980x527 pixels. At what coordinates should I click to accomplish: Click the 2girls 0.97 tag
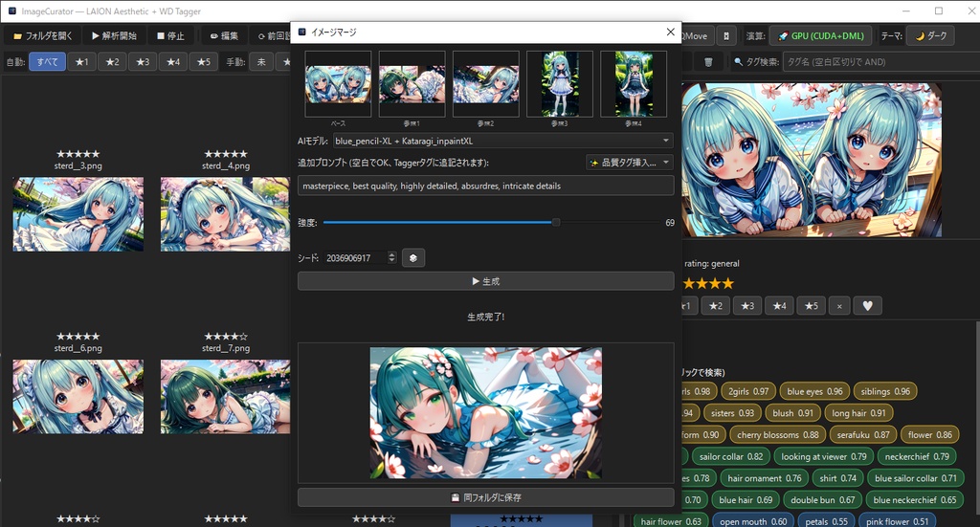(748, 391)
